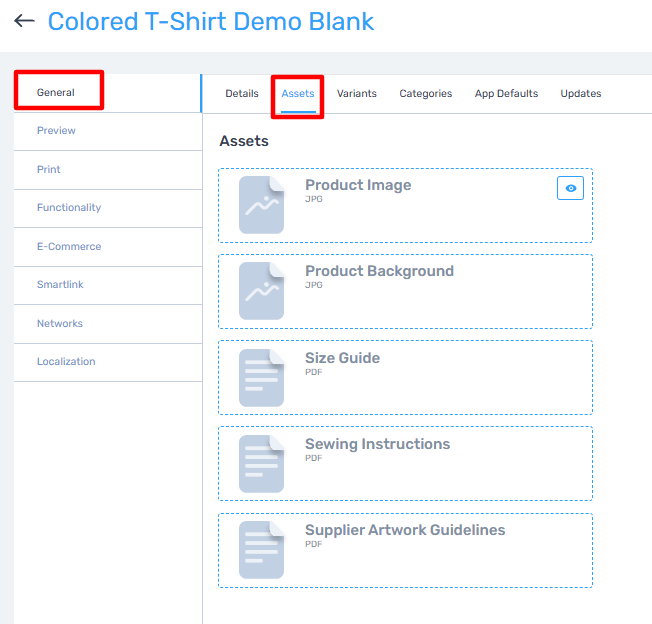The height and width of the screenshot is (624, 652).
Task: Go to the Print sidebar section
Action: point(49,170)
